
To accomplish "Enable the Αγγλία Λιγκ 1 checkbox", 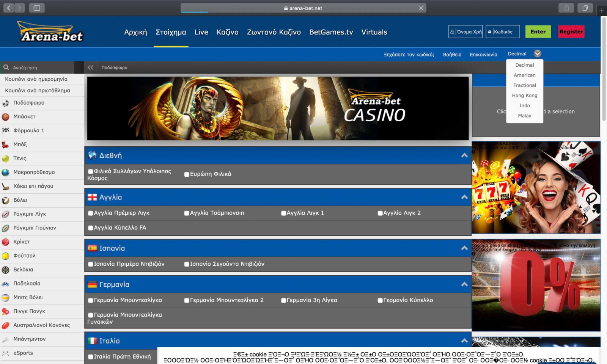I will (x=283, y=213).
